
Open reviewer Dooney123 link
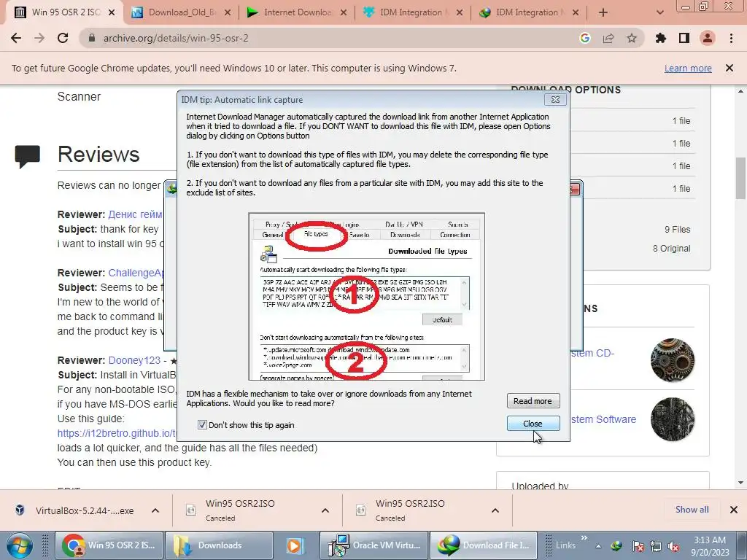pos(134,360)
